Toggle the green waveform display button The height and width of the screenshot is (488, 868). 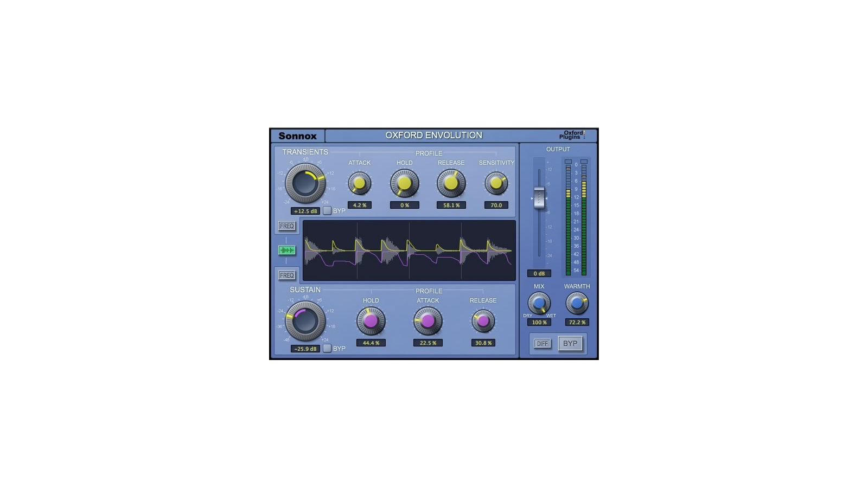tap(286, 250)
